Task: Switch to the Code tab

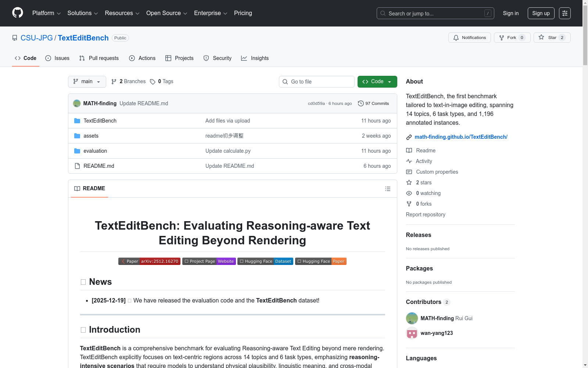Action: pos(26,58)
